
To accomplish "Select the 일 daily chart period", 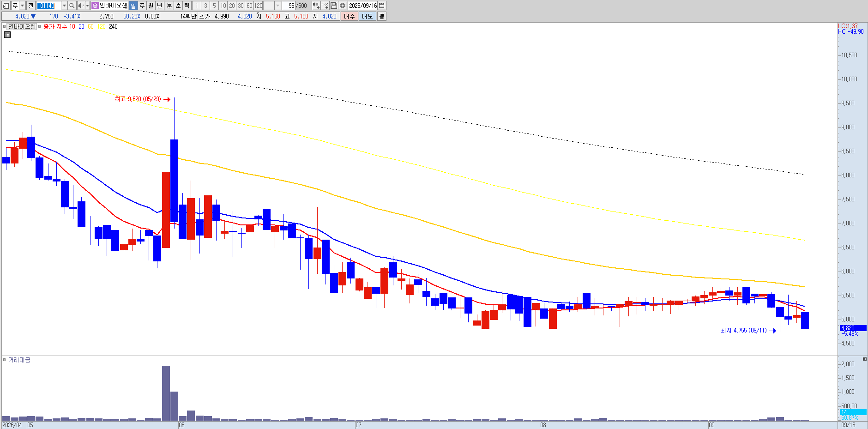I will (133, 6).
